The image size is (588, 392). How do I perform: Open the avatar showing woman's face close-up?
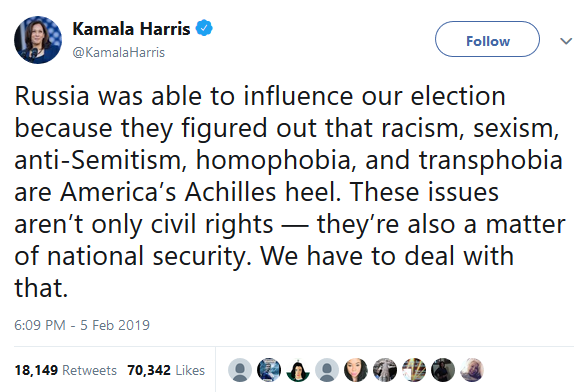(x=356, y=370)
